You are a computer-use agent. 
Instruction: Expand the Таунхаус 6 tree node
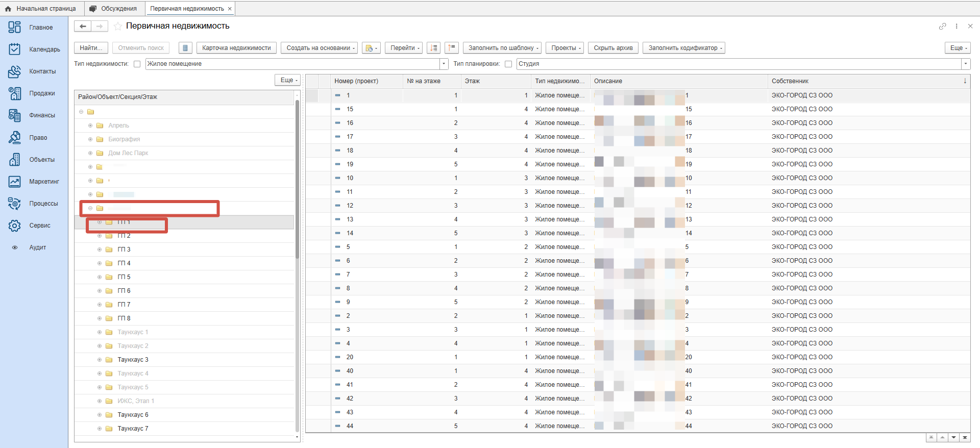(100, 415)
